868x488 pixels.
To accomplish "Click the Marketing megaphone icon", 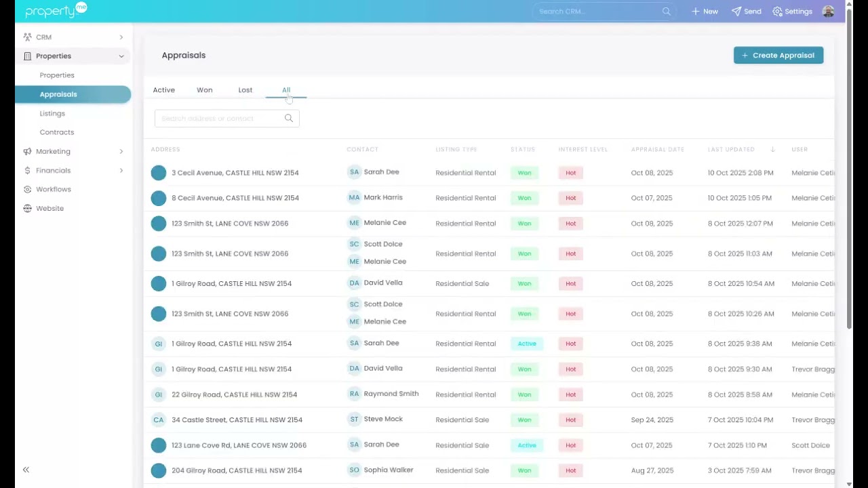I will 27,151.
